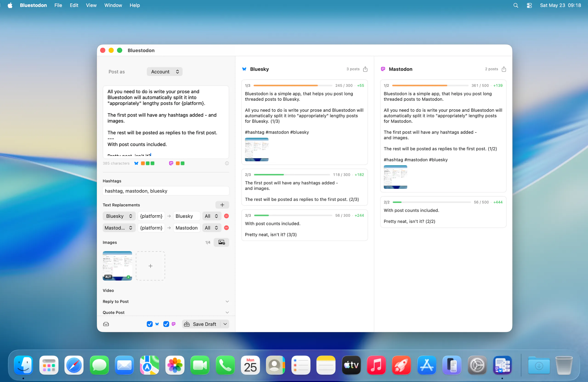Remove the Mastodon text replacement row
The image size is (588, 382).
click(x=226, y=228)
